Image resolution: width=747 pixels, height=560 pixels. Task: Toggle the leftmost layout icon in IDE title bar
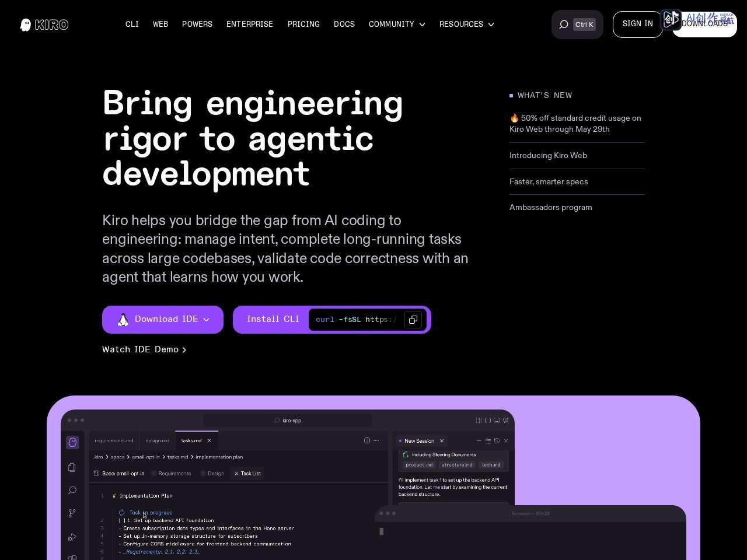[479, 420]
